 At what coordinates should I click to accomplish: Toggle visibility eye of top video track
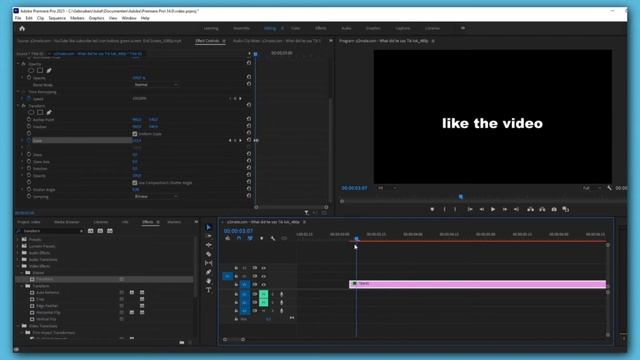pos(264,268)
